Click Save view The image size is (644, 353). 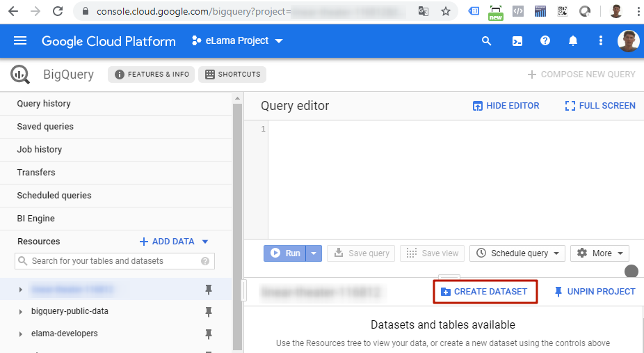coord(432,253)
